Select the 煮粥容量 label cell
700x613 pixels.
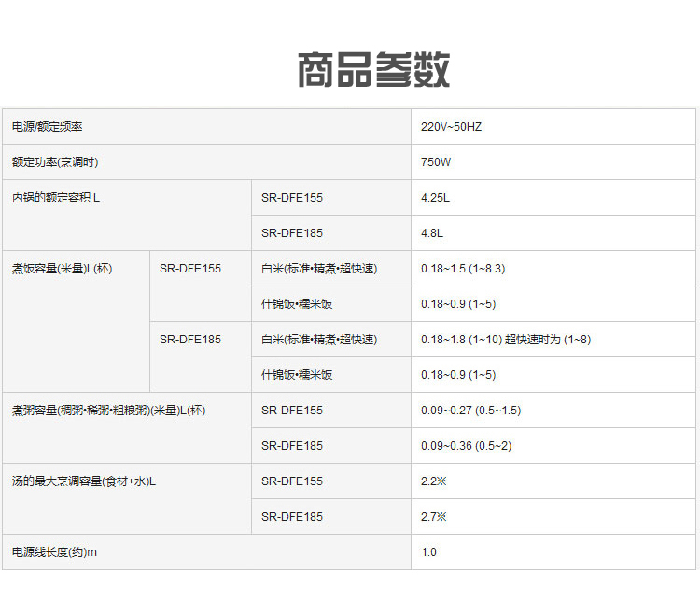pyautogui.click(x=108, y=411)
